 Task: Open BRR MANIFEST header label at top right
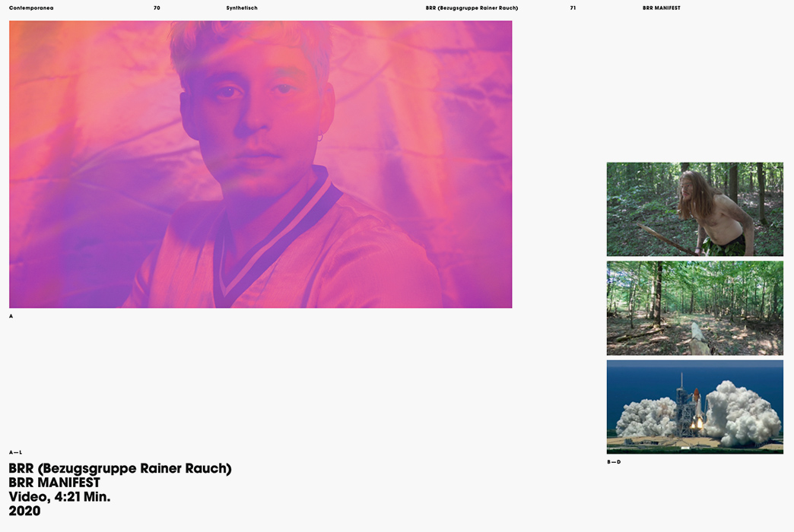[661, 8]
